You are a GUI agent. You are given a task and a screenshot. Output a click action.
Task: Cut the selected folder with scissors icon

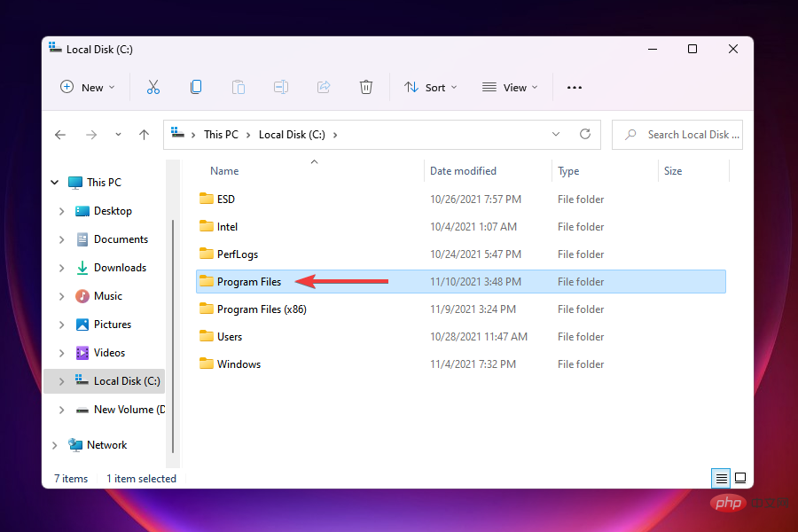click(x=153, y=87)
